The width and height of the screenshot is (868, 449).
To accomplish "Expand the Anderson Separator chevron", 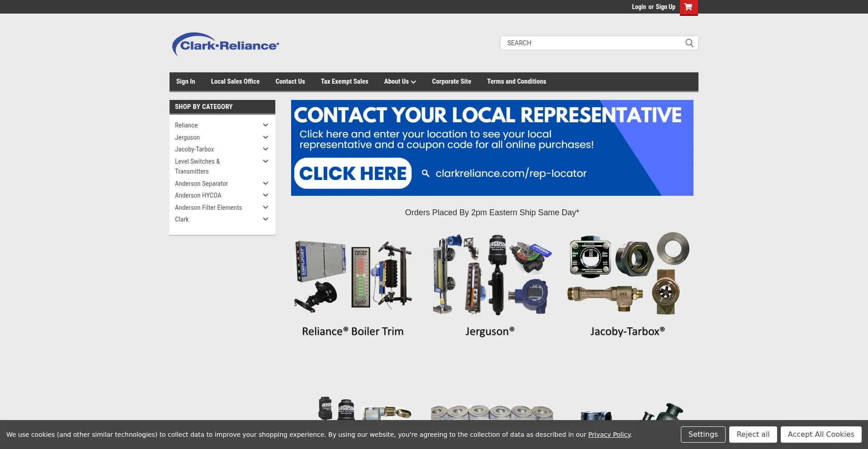I will pyautogui.click(x=266, y=183).
